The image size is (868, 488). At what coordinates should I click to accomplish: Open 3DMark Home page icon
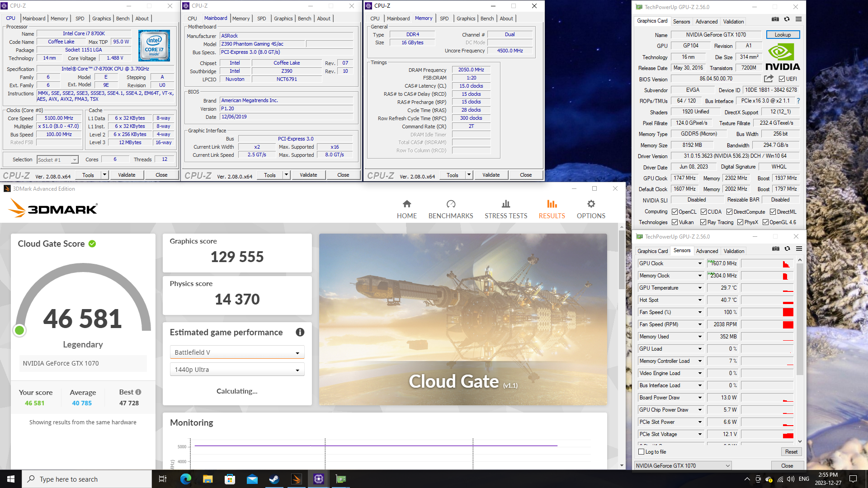point(407,204)
